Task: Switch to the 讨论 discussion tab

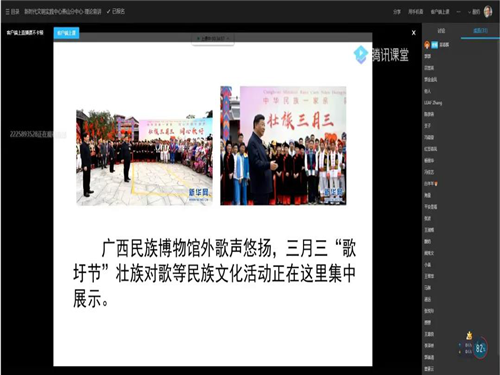Action: (x=441, y=31)
